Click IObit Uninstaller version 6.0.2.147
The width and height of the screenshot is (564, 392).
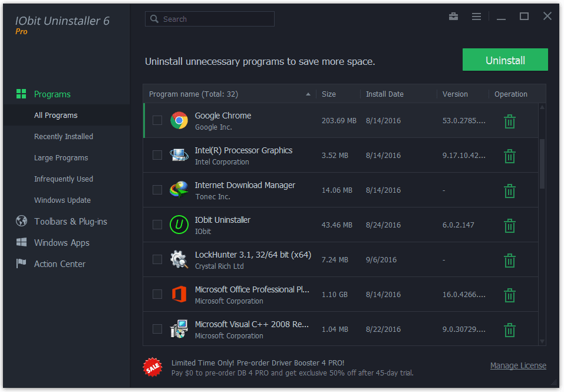[459, 225]
